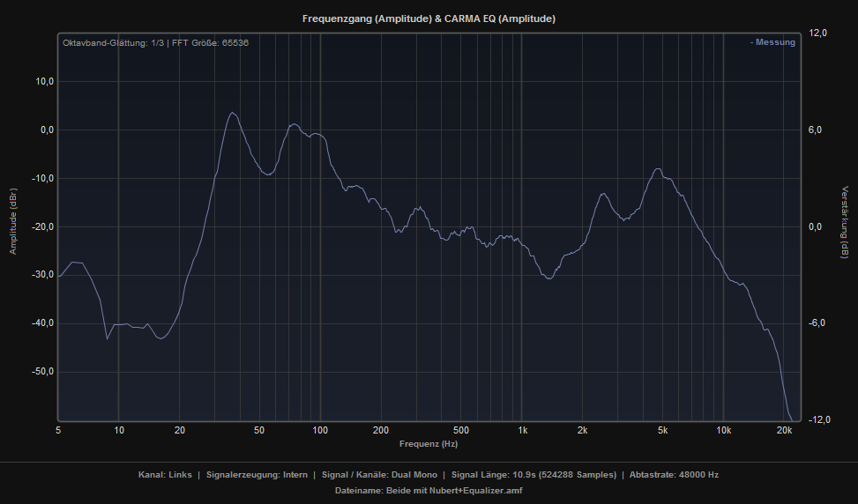Click the 'Kanal: Links' footer text
The width and height of the screenshot is (858, 504).
(165, 475)
